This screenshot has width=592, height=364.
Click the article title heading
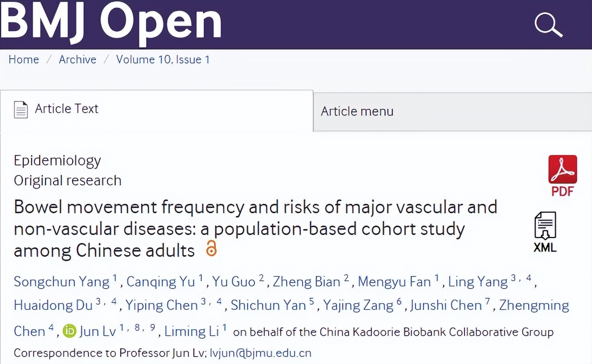point(255,229)
